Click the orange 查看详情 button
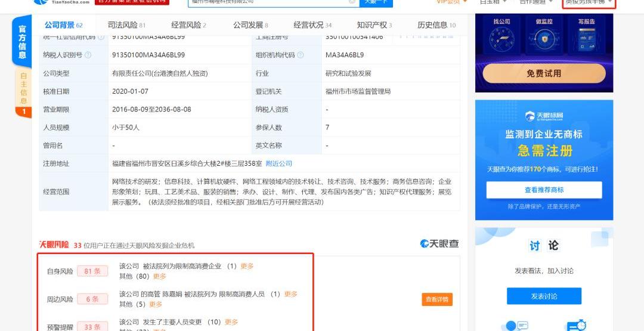644x331 pixels. coord(436,299)
